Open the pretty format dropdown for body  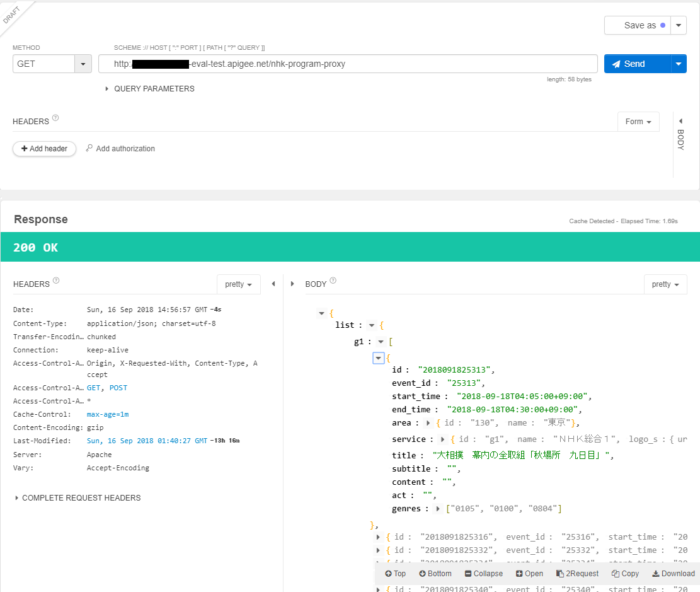pyautogui.click(x=665, y=284)
